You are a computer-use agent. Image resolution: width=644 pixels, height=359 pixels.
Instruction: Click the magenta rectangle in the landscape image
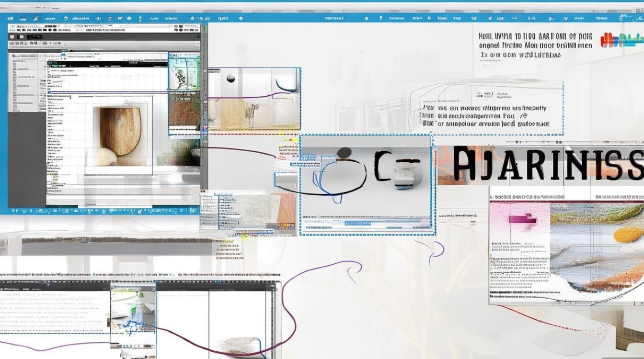521,220
